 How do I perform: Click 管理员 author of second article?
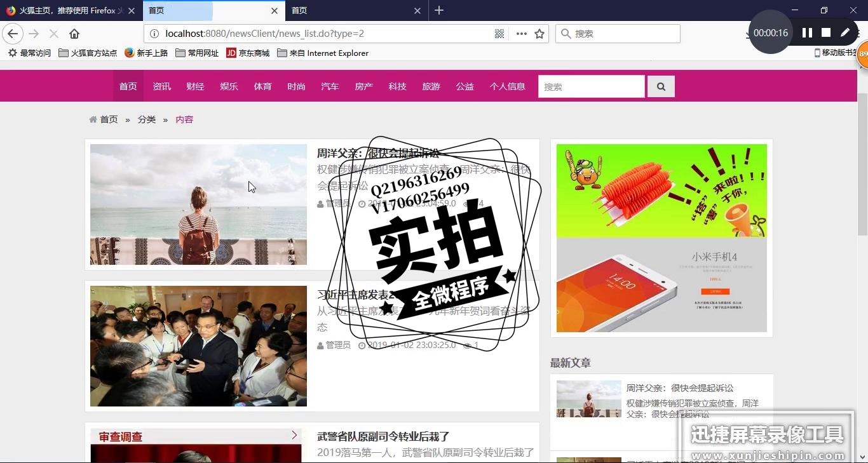[338, 345]
